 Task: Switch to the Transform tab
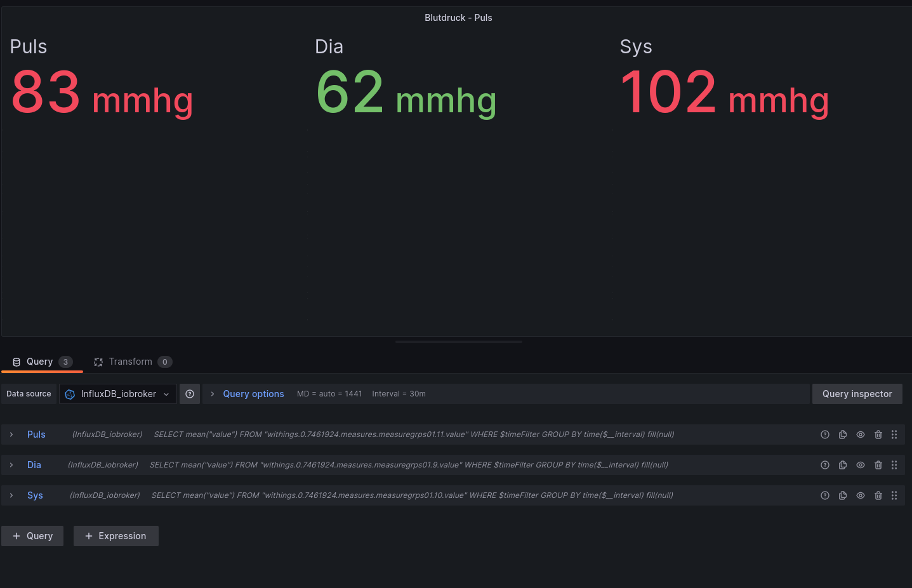point(133,362)
